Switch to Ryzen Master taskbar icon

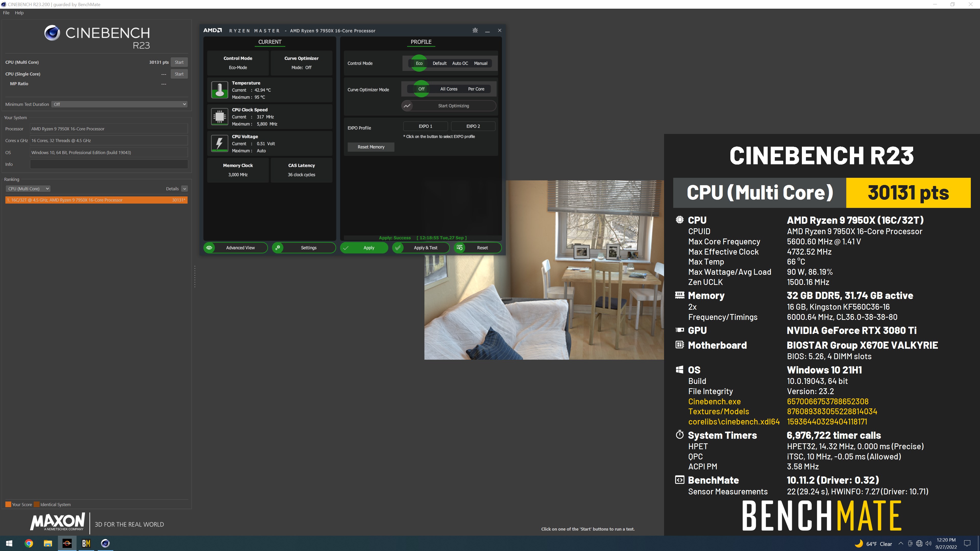(x=67, y=543)
